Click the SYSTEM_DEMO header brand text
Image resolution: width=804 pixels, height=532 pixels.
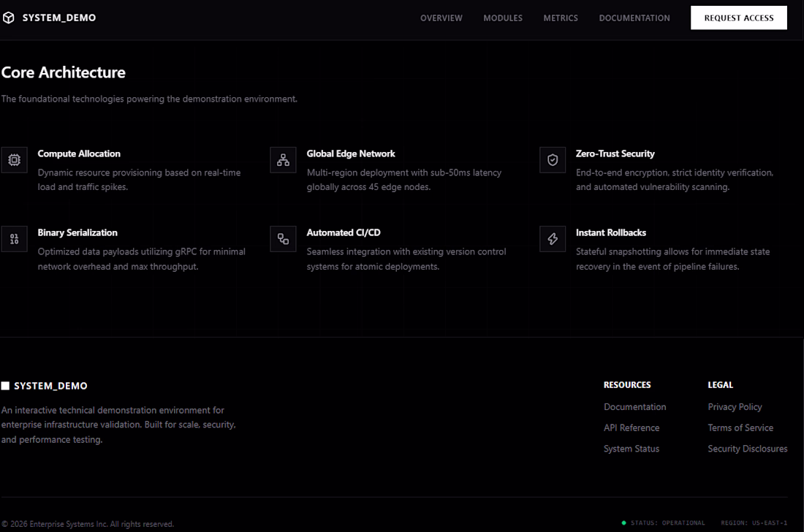(59, 18)
